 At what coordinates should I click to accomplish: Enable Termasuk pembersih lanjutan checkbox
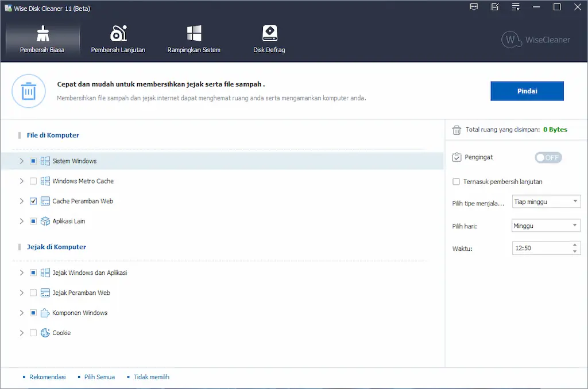click(456, 182)
